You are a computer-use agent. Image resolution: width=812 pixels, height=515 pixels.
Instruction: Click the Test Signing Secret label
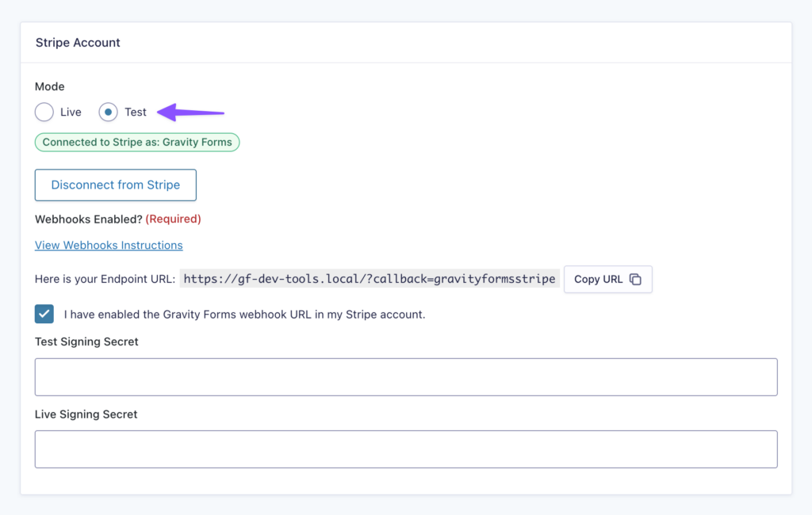86,341
